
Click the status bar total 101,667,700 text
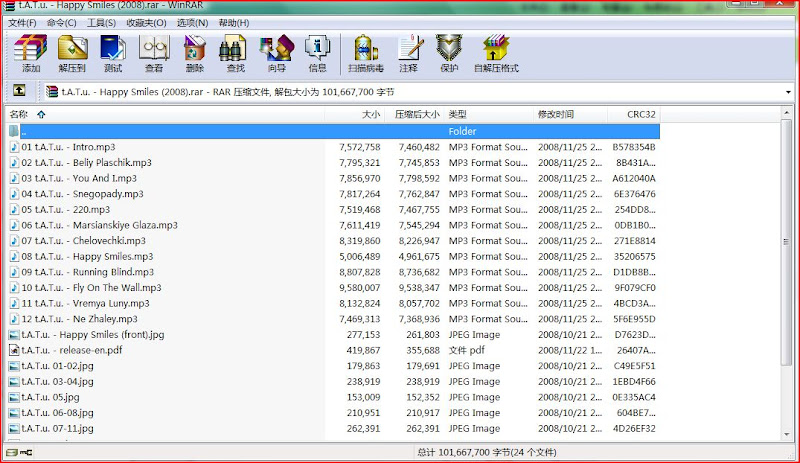(487, 452)
